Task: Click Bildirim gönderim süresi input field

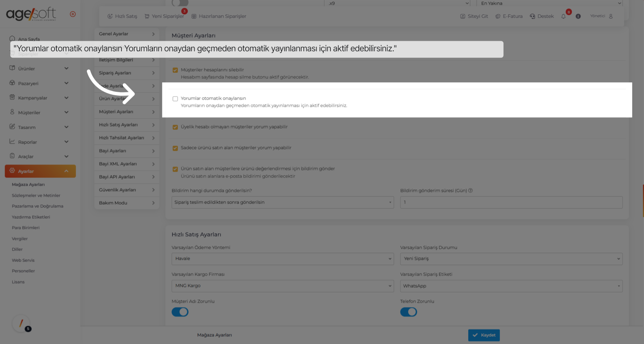Action: [x=511, y=202]
